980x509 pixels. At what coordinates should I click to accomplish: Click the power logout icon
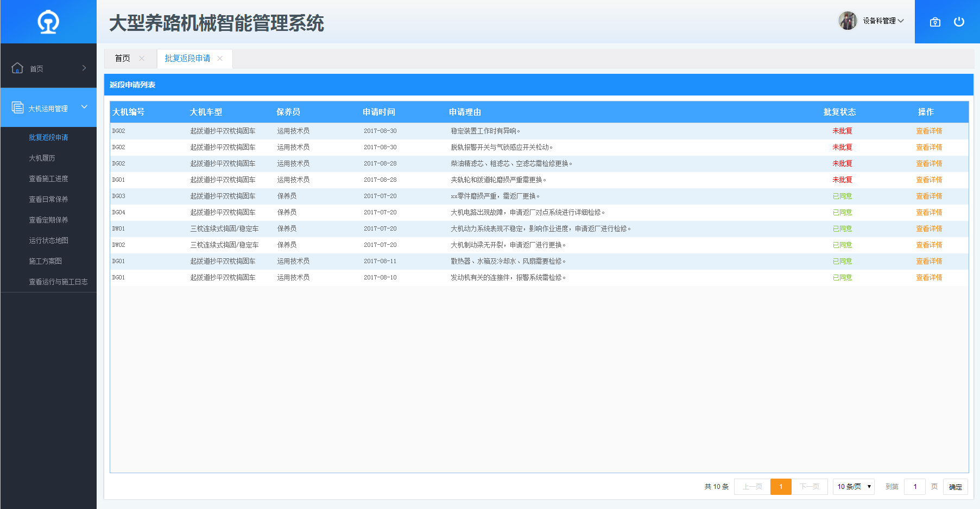[959, 22]
